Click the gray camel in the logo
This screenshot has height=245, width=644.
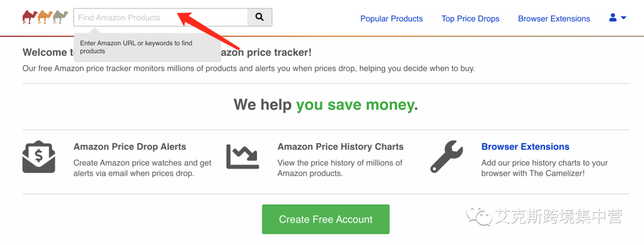coord(61,17)
